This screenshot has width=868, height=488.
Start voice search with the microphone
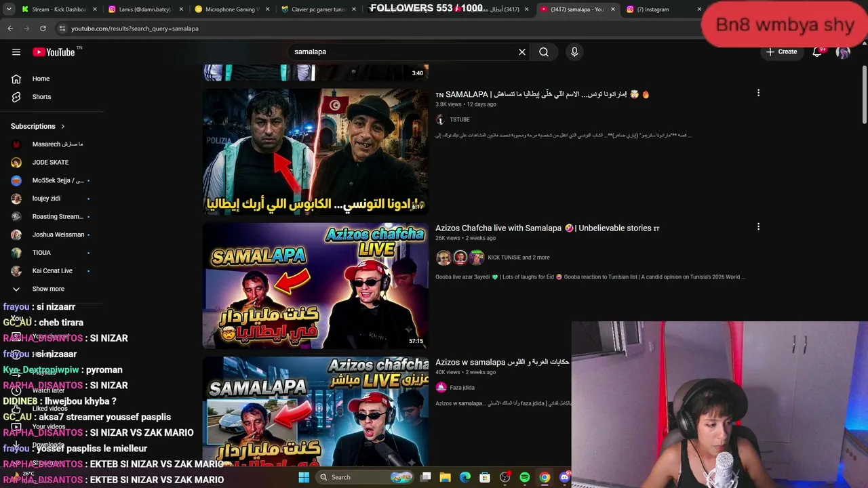(x=574, y=52)
